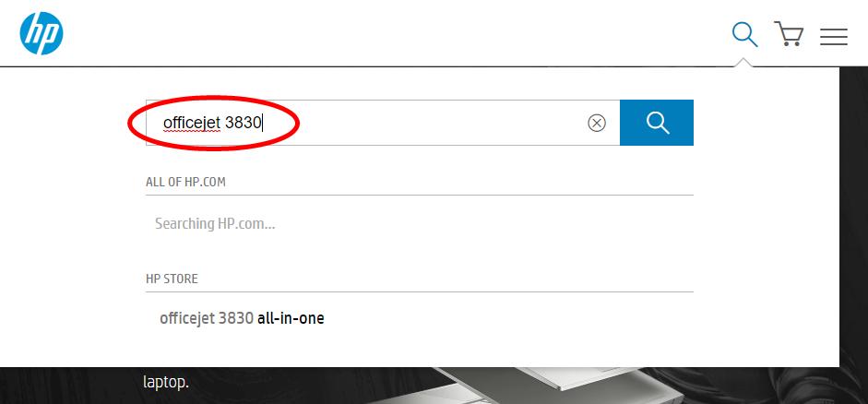Click the word laptop. on the banner
This screenshot has height=404, width=868.
point(166,383)
